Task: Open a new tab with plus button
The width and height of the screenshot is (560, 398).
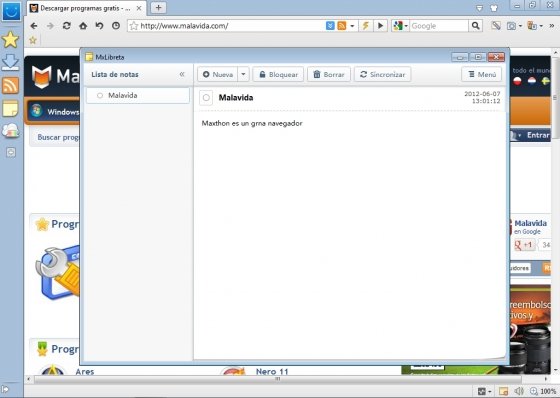Action: point(158,8)
